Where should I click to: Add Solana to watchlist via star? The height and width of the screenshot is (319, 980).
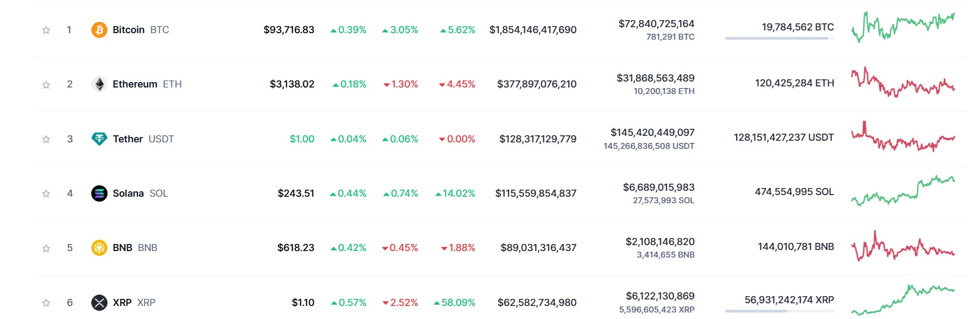tap(46, 193)
